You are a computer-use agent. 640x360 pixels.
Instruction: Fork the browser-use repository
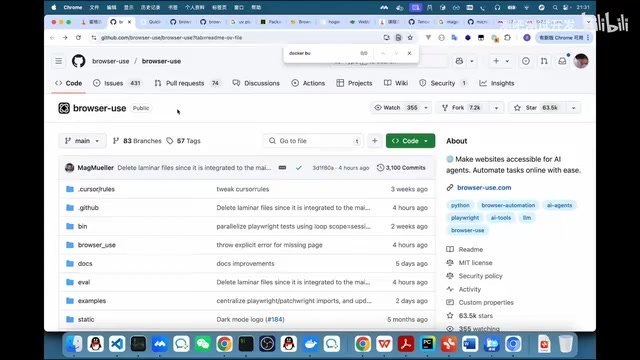coord(462,108)
